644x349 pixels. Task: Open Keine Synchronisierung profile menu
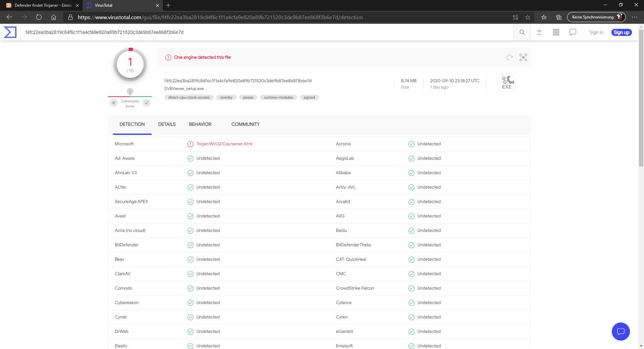click(596, 17)
